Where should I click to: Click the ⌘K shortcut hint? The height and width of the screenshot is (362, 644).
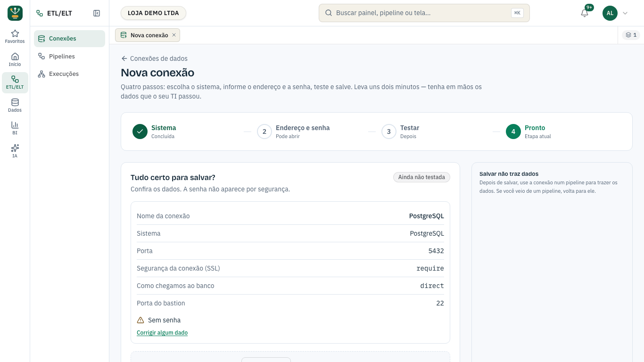coord(517,13)
